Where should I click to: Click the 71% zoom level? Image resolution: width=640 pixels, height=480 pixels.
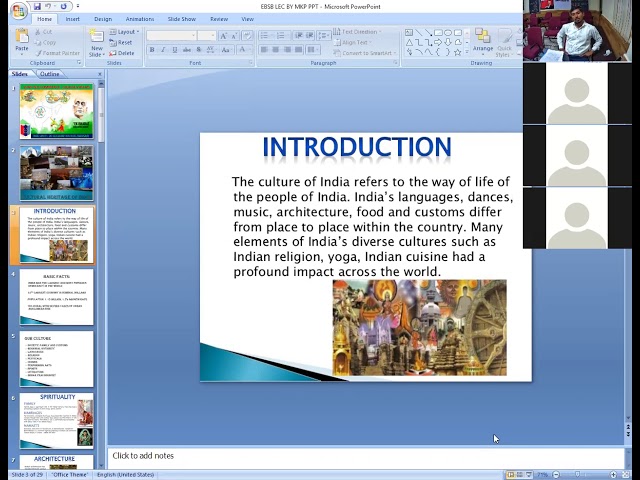[542, 475]
